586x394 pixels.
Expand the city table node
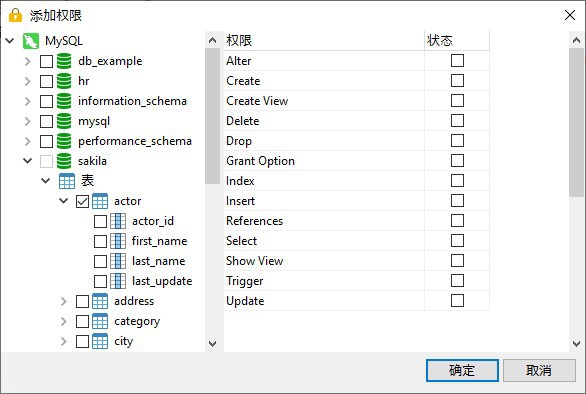click(x=64, y=341)
